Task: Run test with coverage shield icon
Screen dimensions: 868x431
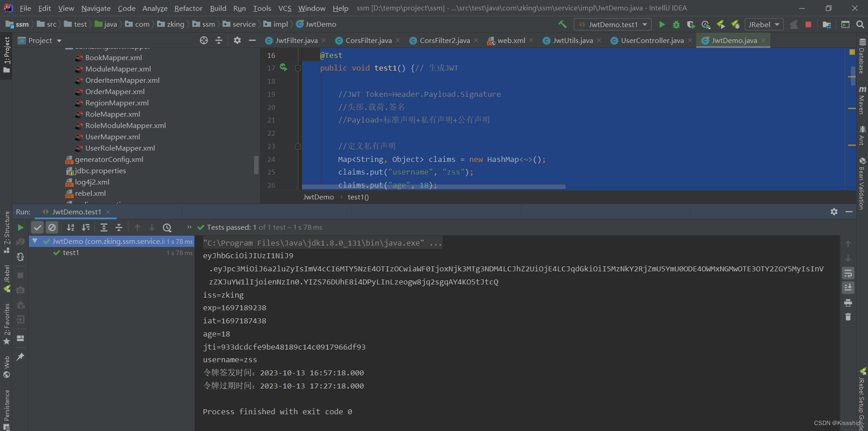Action: (691, 24)
